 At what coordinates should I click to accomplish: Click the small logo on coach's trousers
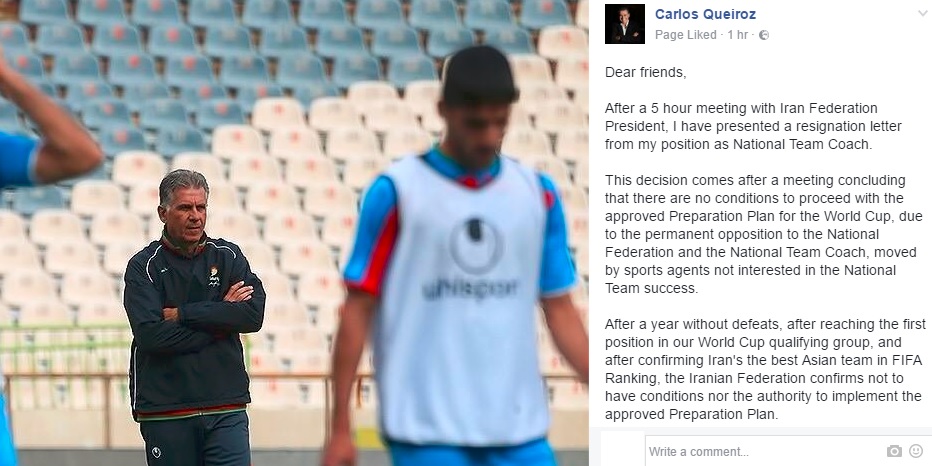(x=156, y=452)
